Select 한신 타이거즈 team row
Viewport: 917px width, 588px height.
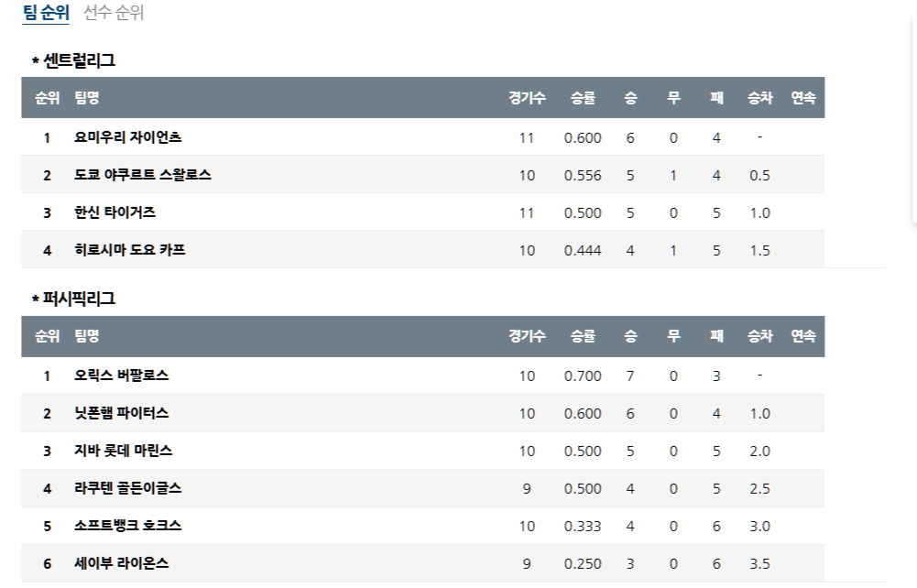[x=115, y=212]
